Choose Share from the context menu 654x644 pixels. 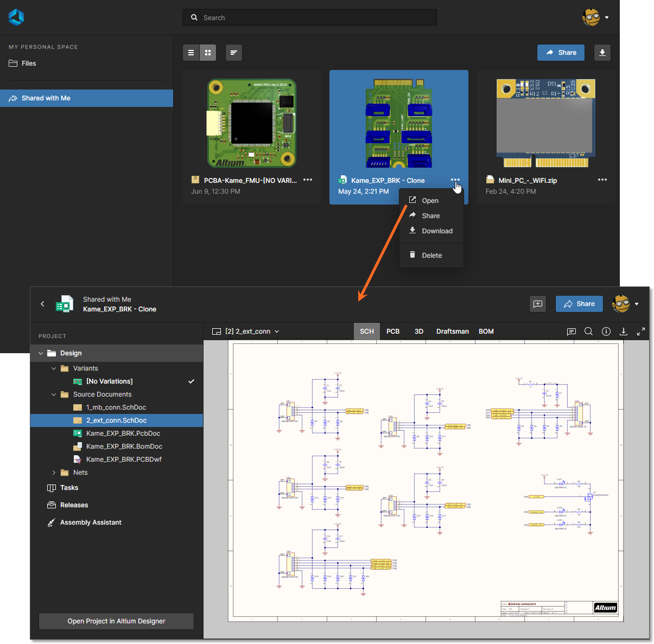click(431, 216)
